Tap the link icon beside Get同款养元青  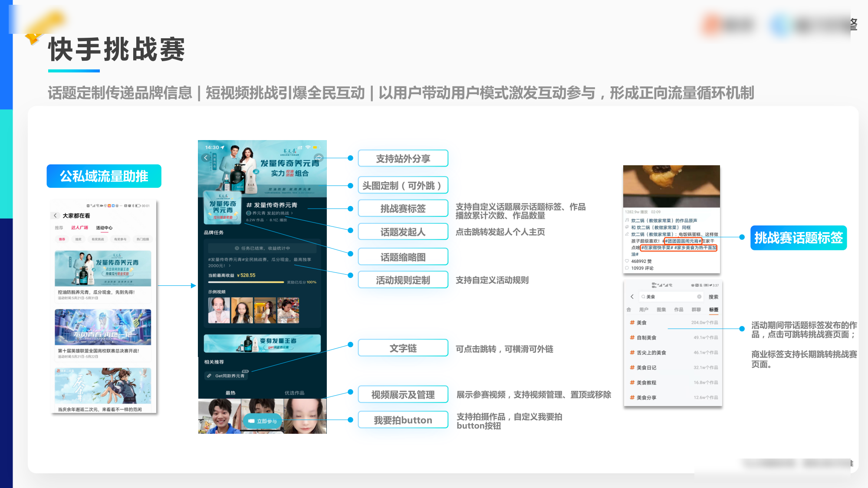(209, 376)
